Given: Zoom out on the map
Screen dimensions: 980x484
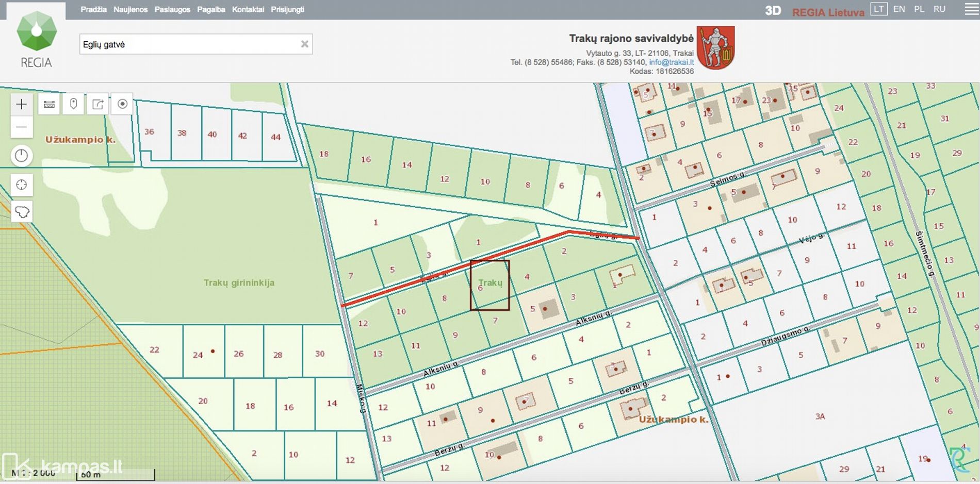Looking at the screenshot, I should (22, 127).
